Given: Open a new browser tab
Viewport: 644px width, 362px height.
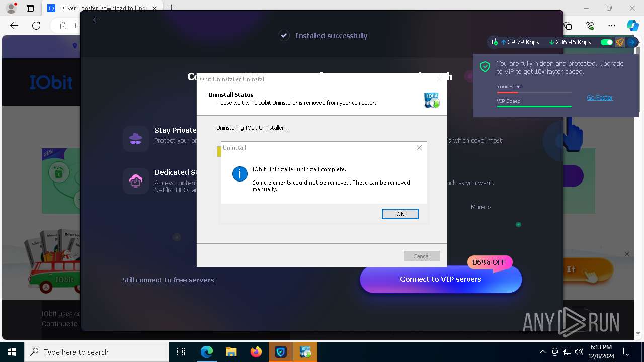Looking at the screenshot, I should (172, 8).
